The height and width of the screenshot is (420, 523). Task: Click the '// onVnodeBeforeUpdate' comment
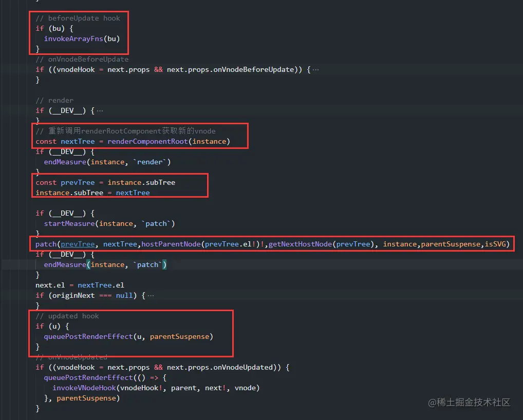point(82,60)
